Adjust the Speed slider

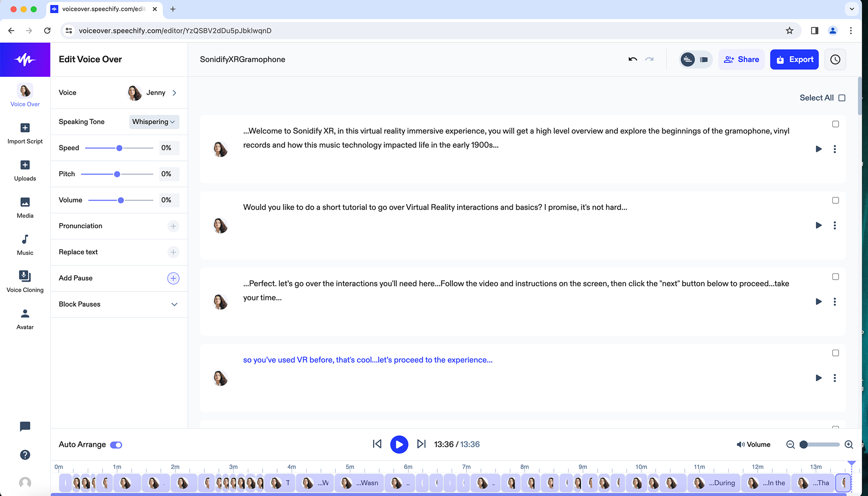pyautogui.click(x=119, y=148)
